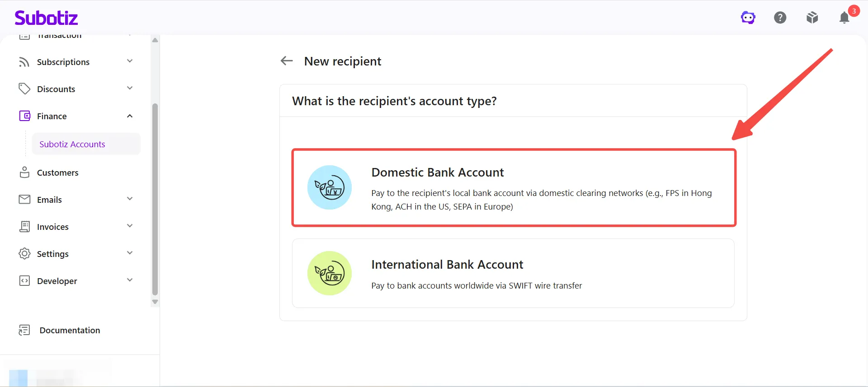Choose International Bank Account option

(513, 273)
